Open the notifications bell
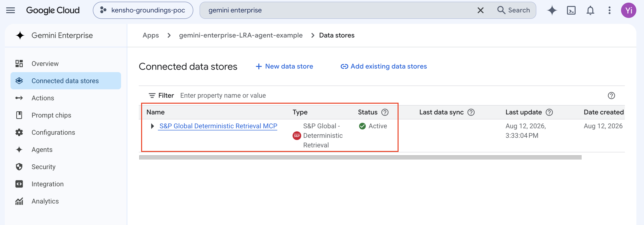Screen dimensions: 644x225 tap(590, 10)
